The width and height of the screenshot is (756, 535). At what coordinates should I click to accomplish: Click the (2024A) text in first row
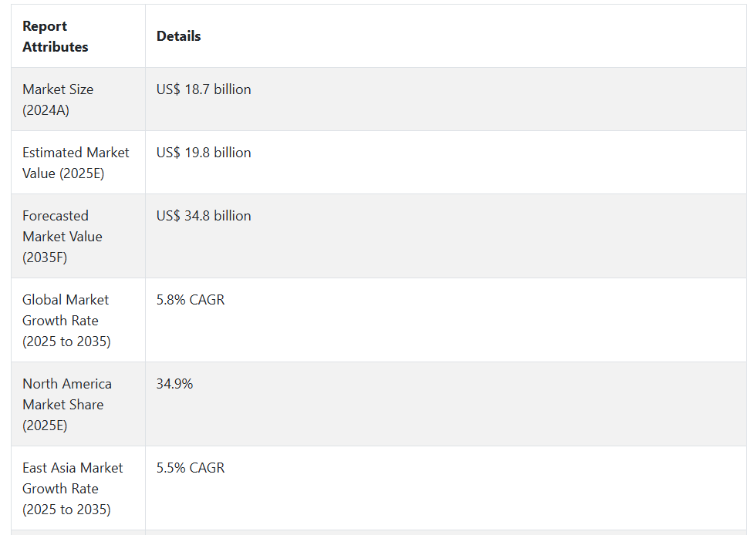(x=46, y=110)
